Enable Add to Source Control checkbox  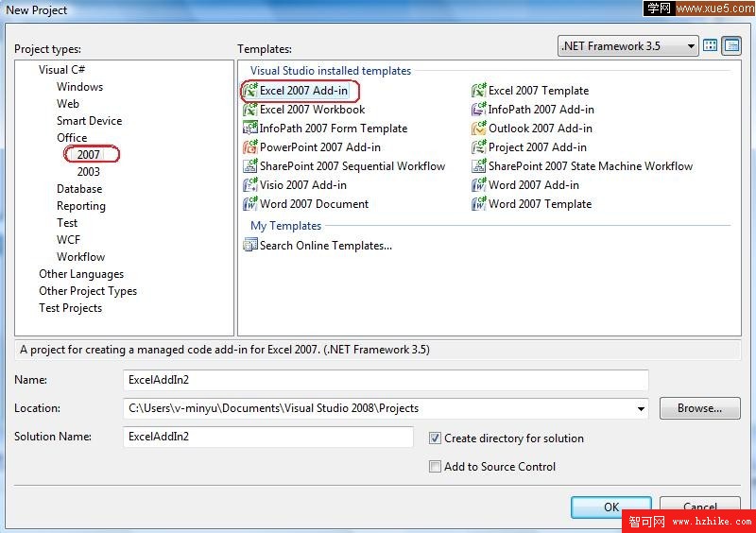(x=435, y=467)
